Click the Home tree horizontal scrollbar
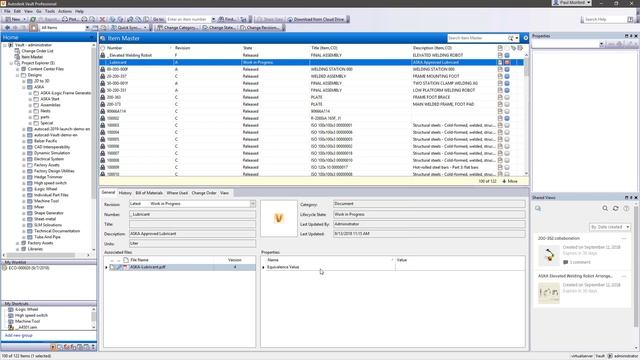Image resolution: width=640 pixels, height=360 pixels. [48, 255]
